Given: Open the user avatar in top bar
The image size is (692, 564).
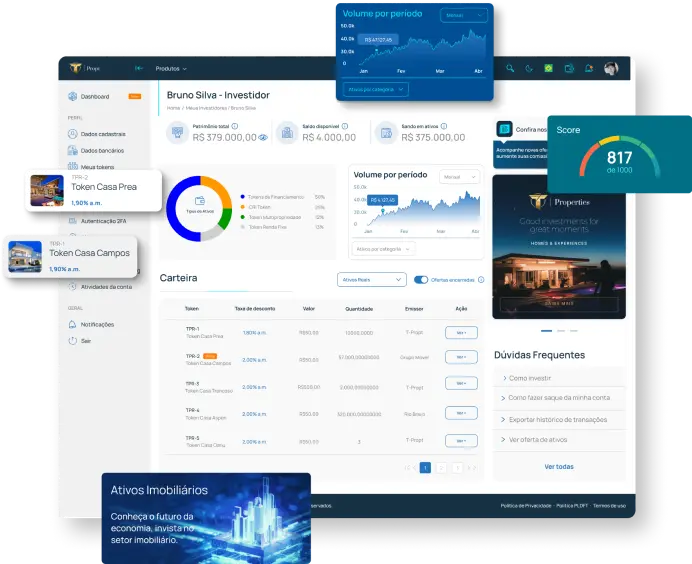Looking at the screenshot, I should 611,68.
